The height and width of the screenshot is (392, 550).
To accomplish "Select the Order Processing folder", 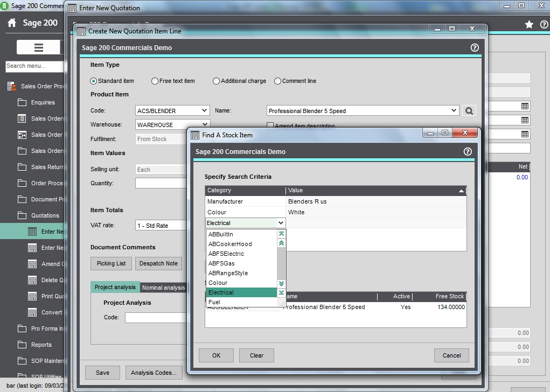I will pyautogui.click(x=40, y=183).
